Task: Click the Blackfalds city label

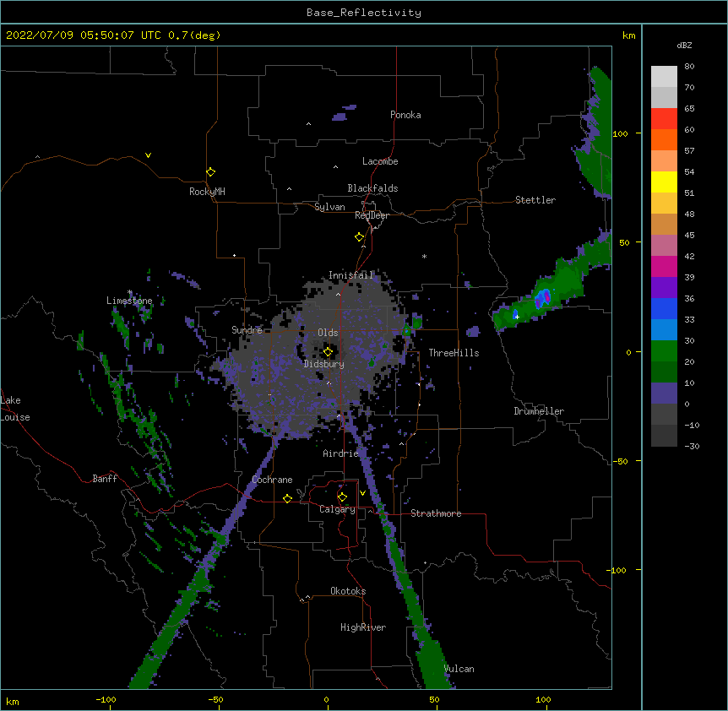Action: tap(372, 188)
